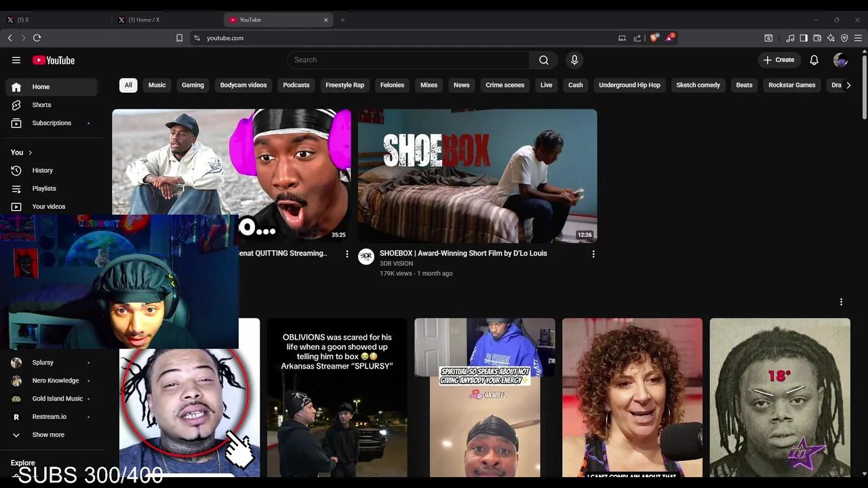Open the OBLIVIONS was scared Short
This screenshot has height=488, width=868.
coord(337,398)
